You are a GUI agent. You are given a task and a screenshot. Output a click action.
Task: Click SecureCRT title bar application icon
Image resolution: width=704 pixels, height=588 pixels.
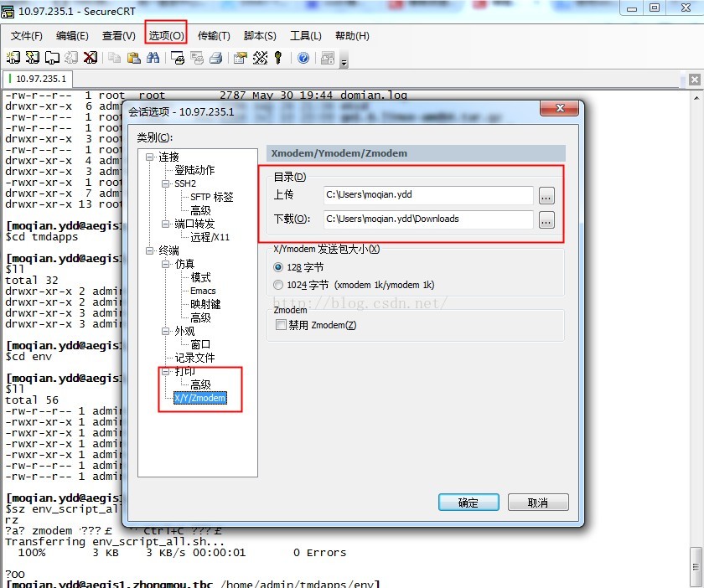[8, 11]
